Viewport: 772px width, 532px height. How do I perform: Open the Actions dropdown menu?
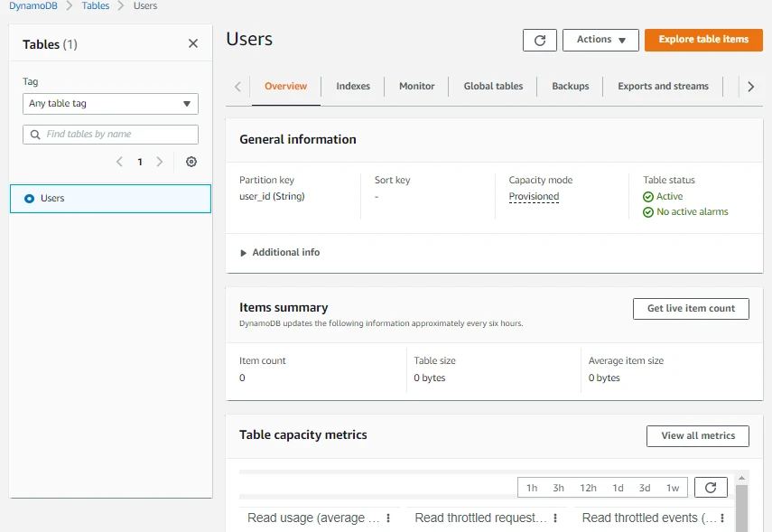[600, 40]
